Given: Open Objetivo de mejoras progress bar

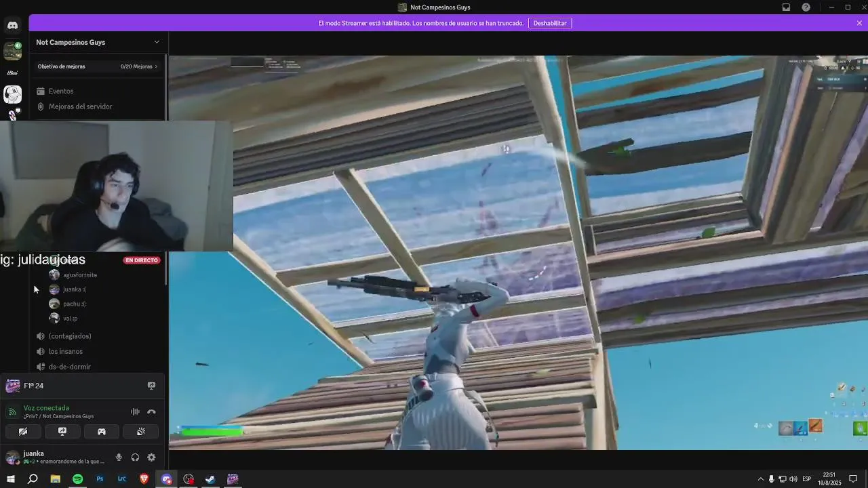Looking at the screenshot, I should (x=98, y=66).
